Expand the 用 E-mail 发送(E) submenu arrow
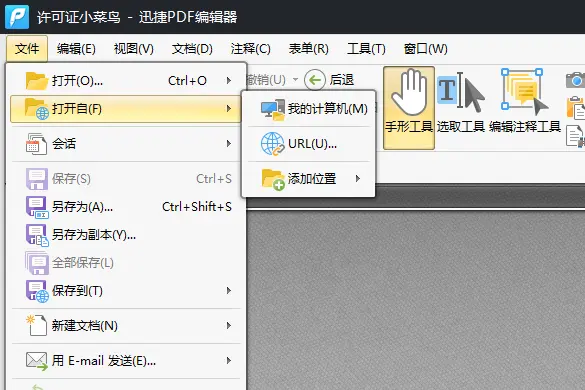585x390 pixels. (x=229, y=361)
